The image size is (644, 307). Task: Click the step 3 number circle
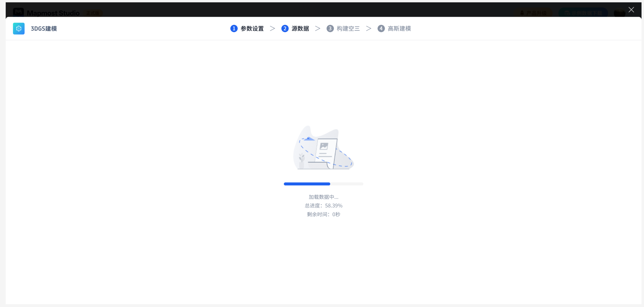(330, 29)
